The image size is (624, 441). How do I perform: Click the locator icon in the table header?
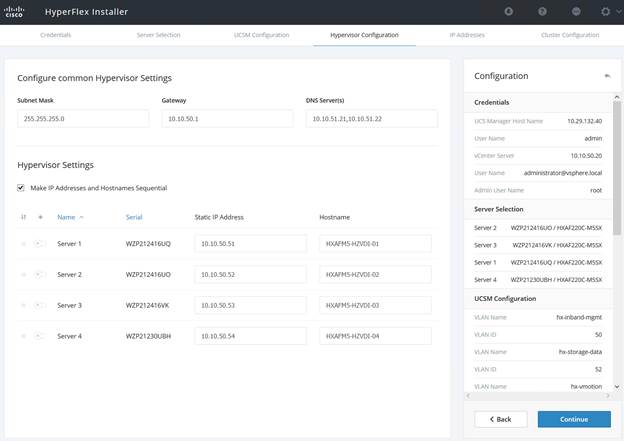[x=40, y=217]
